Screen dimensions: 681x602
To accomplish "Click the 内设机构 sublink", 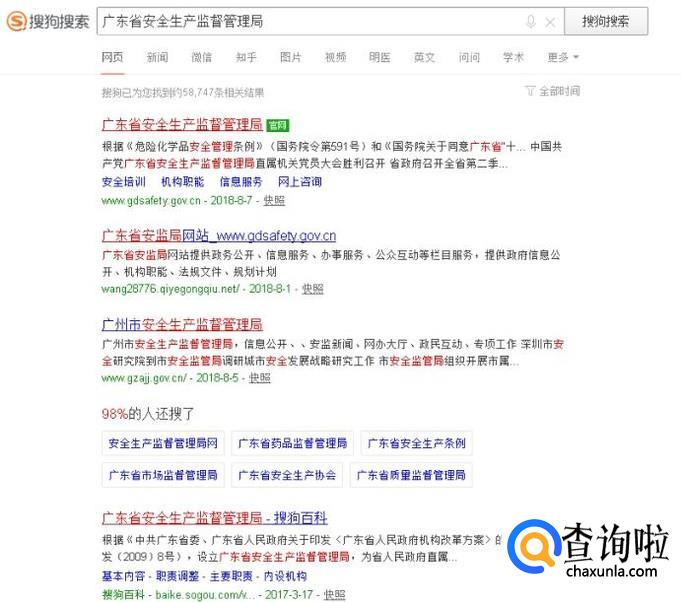I will [285, 576].
